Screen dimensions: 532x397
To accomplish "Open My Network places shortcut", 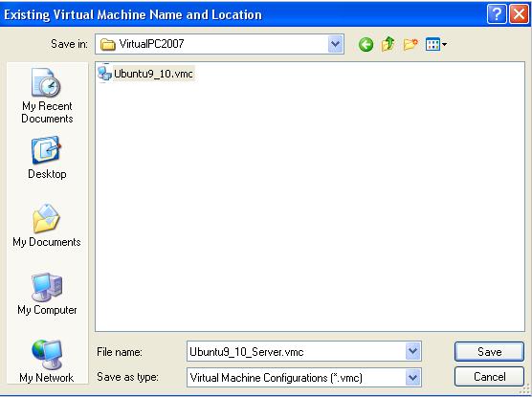I will click(47, 362).
